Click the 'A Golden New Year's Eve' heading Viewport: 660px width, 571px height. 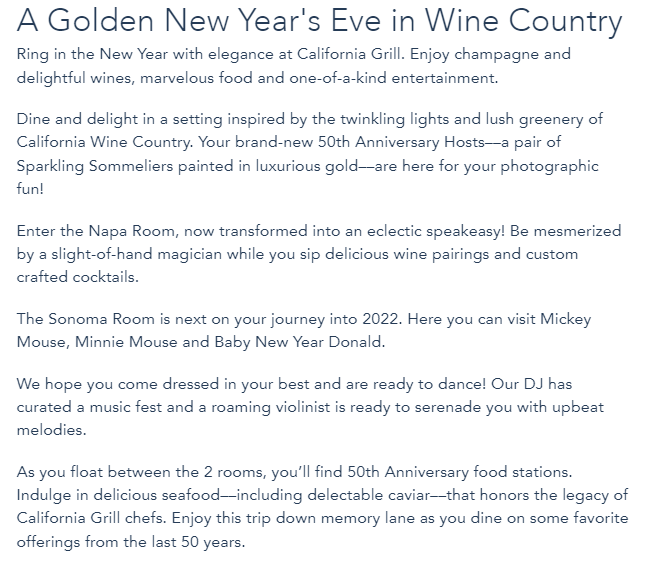199,21
